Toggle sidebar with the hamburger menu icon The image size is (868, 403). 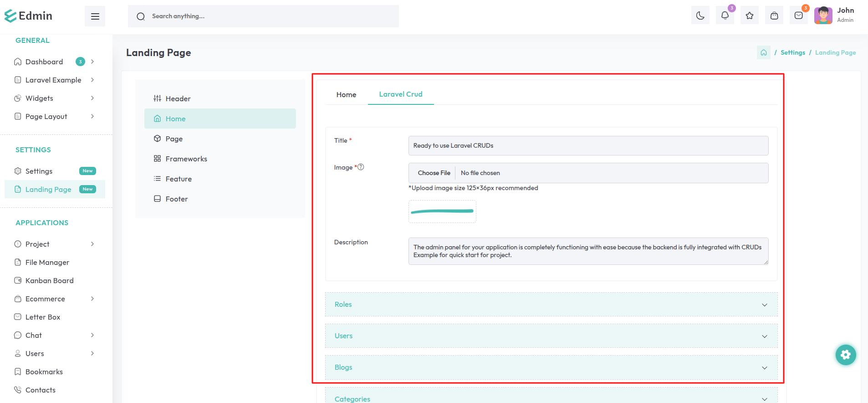click(x=95, y=16)
